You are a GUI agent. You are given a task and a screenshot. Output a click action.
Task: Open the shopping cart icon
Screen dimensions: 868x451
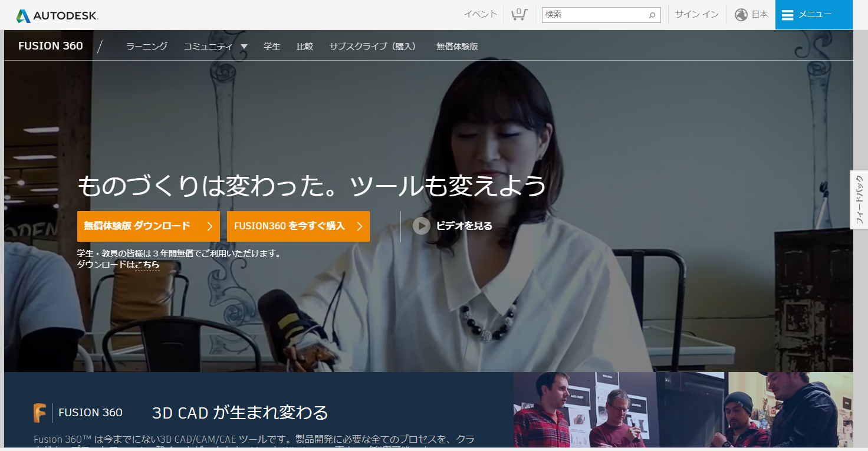click(x=519, y=14)
